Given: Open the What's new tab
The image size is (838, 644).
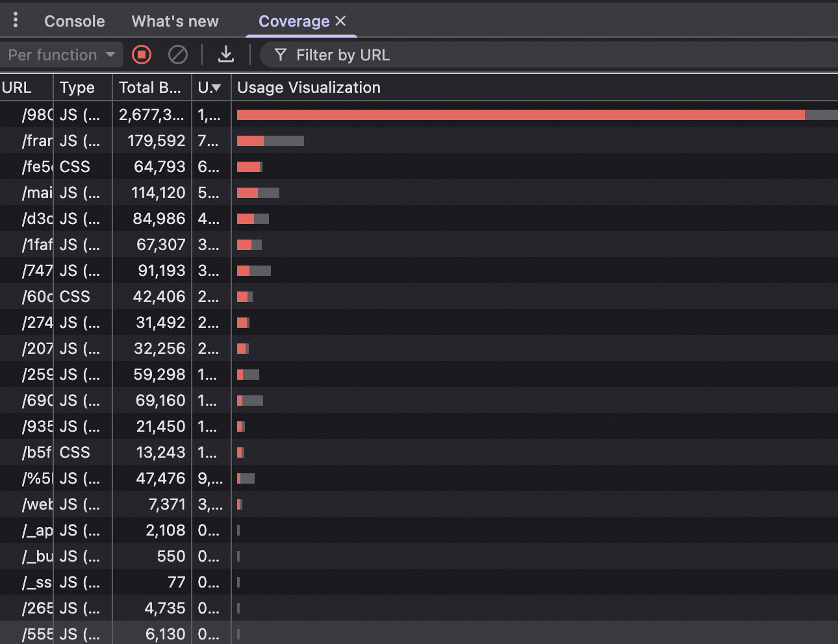Looking at the screenshot, I should coord(175,21).
